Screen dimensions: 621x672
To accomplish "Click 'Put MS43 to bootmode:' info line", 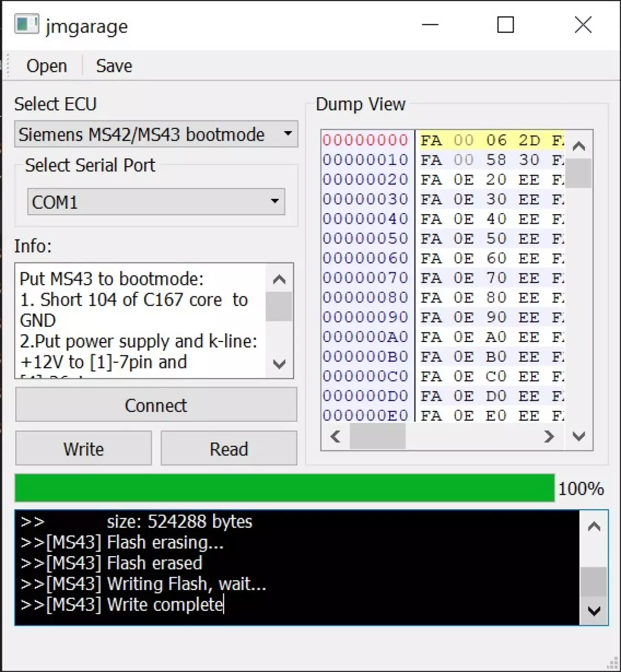I will tap(112, 279).
